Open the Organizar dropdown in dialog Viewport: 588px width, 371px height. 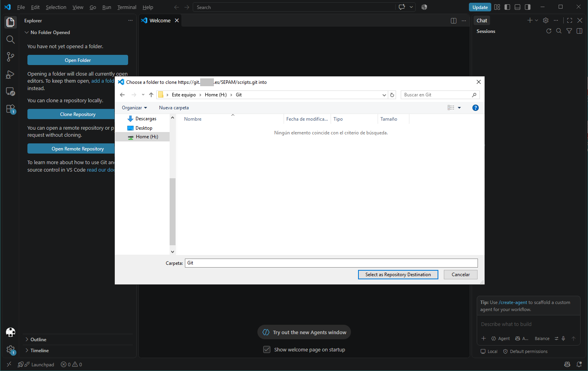coord(134,108)
